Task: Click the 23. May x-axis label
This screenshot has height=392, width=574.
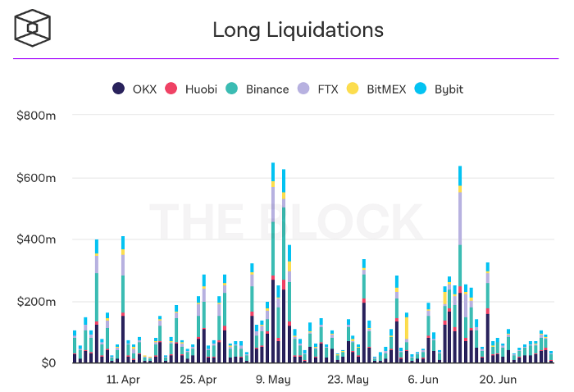Action: (349, 380)
